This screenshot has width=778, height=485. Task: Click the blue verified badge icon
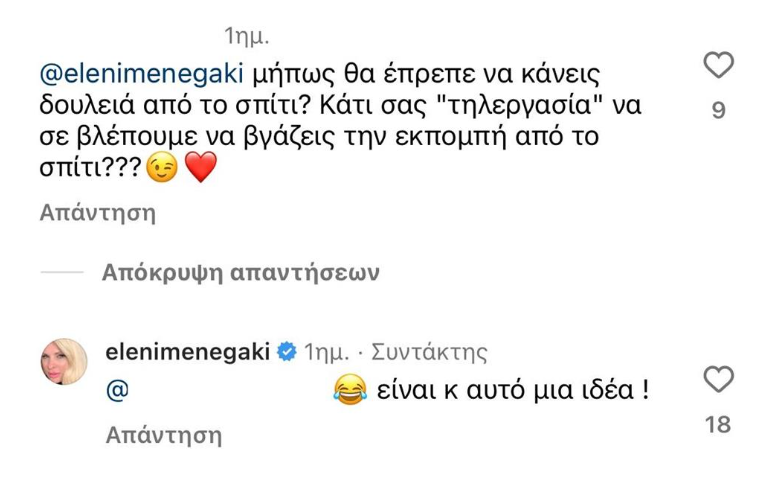tap(285, 351)
